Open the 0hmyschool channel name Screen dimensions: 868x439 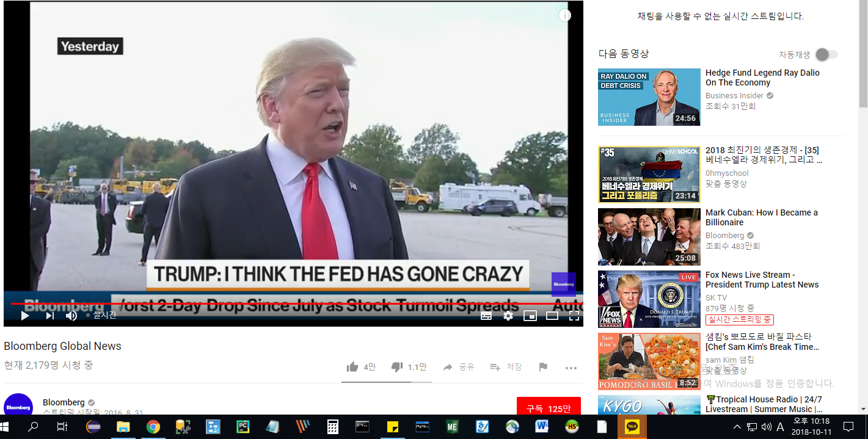pyautogui.click(x=727, y=173)
